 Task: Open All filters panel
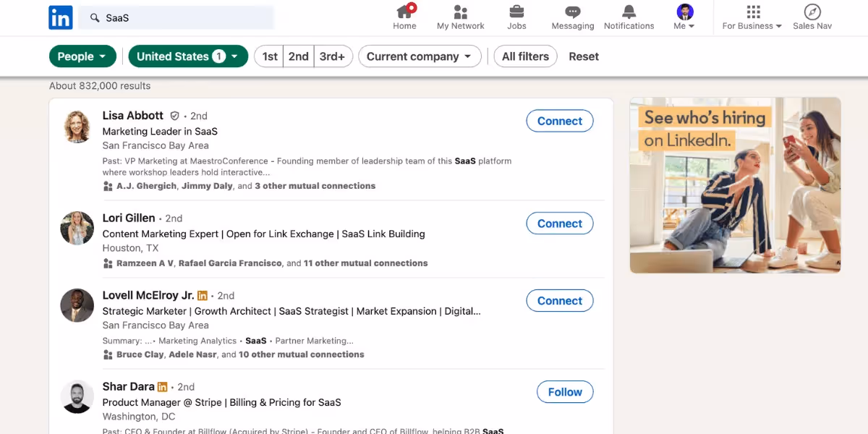click(x=525, y=56)
